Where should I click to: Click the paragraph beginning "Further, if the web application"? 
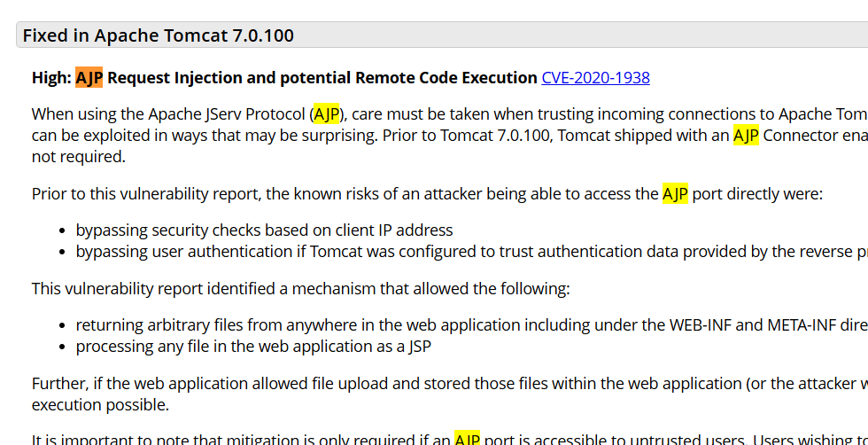point(354,384)
